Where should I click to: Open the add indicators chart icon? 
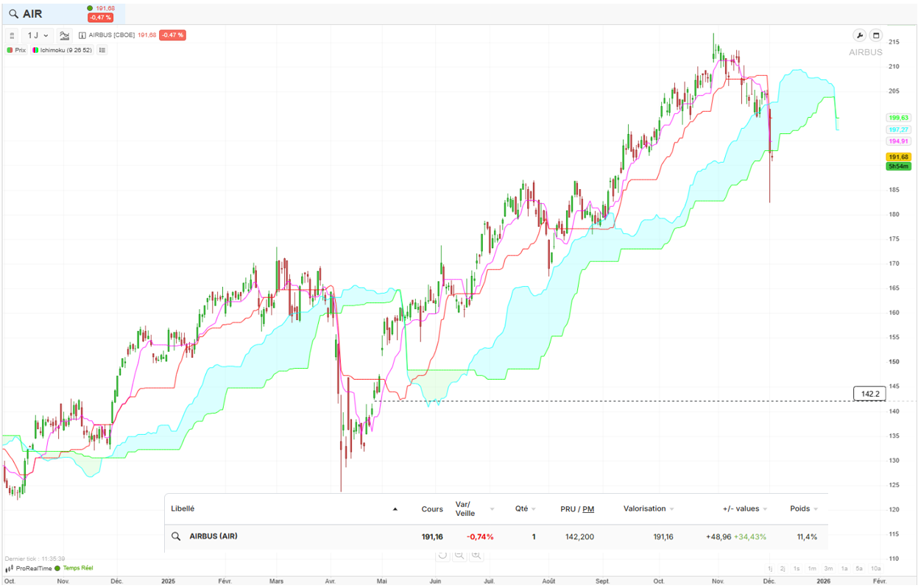point(65,35)
